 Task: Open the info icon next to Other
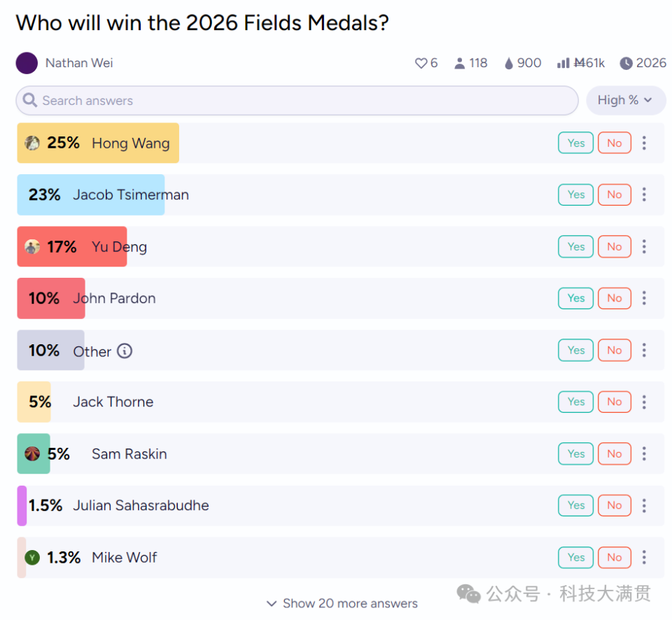(x=125, y=351)
